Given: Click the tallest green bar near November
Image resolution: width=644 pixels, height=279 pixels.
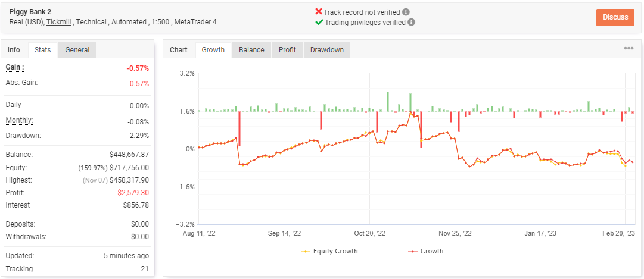Looking at the screenshot, I should click(388, 101).
